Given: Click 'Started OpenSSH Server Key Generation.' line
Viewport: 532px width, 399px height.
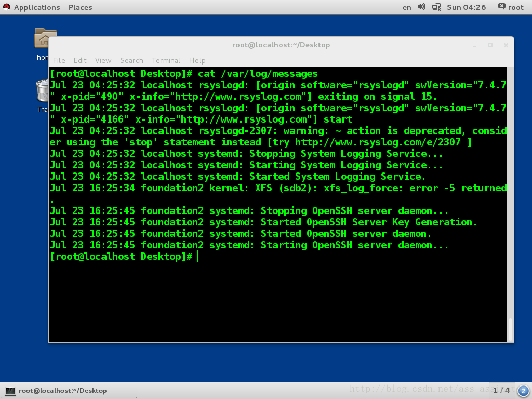Looking at the screenshot, I should click(263, 222).
